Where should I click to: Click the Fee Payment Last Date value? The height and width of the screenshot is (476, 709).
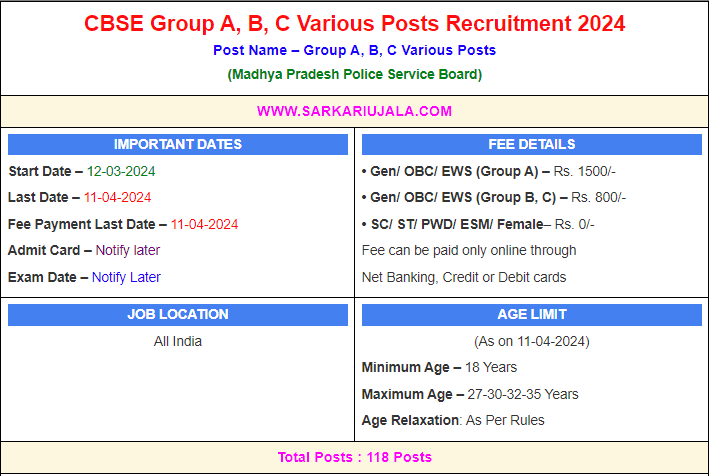[x=204, y=224]
